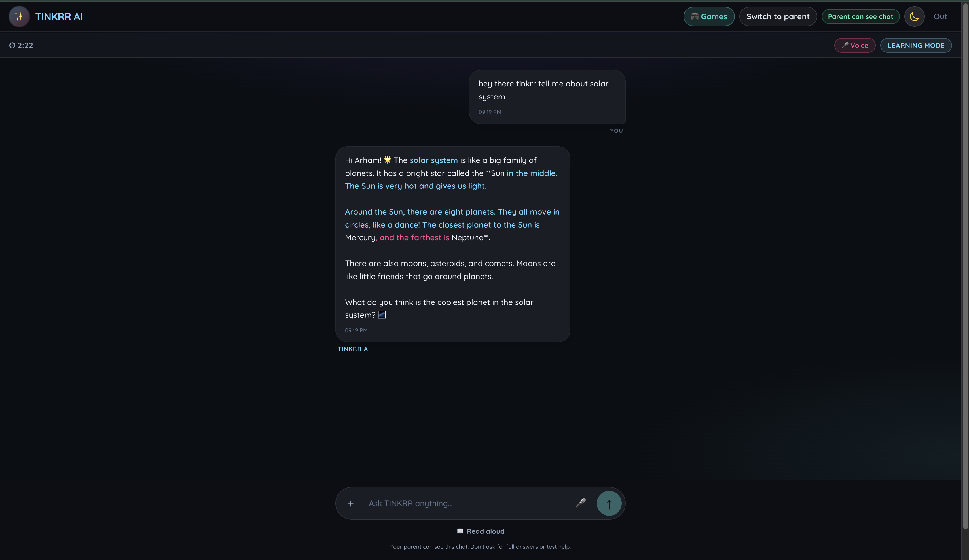The width and height of the screenshot is (969, 560).
Task: Sign out using the Out link
Action: coord(940,16)
